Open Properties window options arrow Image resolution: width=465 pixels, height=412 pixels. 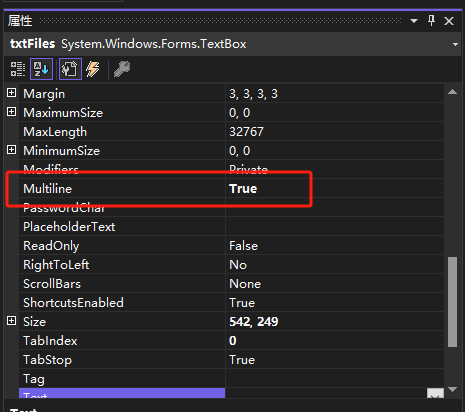(414, 21)
